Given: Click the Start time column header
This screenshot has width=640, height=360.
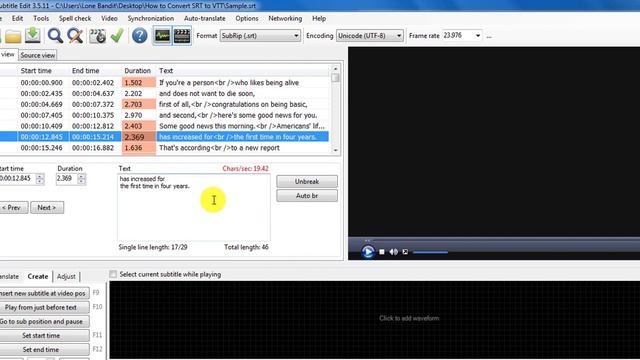Looking at the screenshot, I should coord(36,71).
